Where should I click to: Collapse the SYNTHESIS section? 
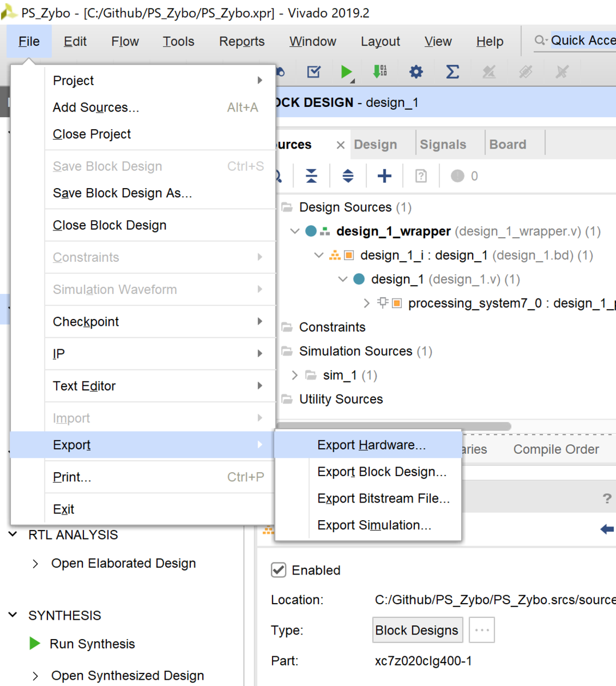click(13, 615)
